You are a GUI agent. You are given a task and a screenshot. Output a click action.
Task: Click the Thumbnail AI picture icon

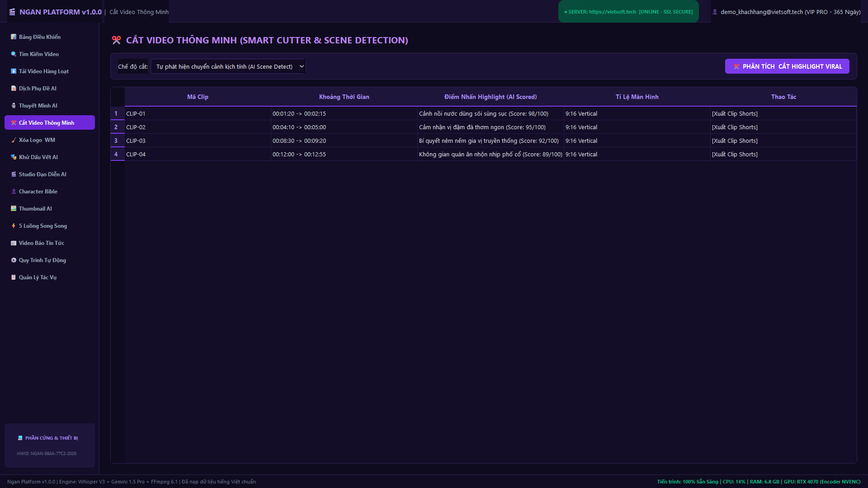(14, 209)
